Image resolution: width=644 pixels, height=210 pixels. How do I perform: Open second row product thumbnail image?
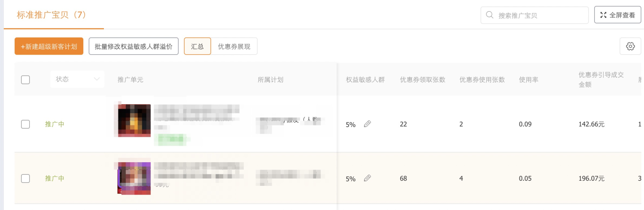click(x=134, y=178)
